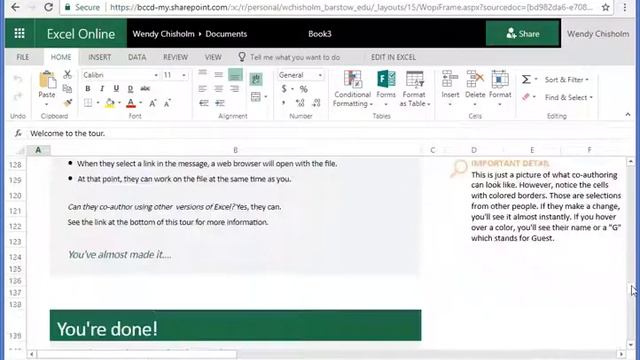
Task: Click Increase Decimal icon
Action: click(x=300, y=103)
